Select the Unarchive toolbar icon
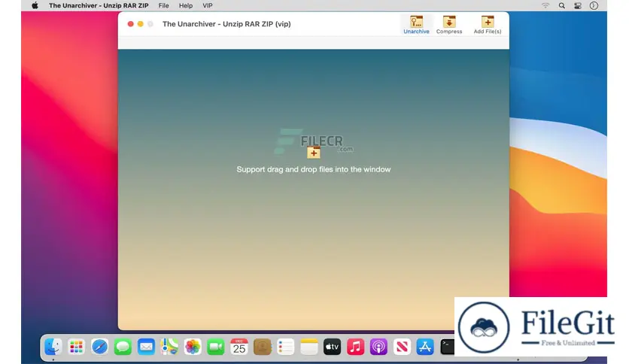Image resolution: width=629 pixels, height=364 pixels. [x=416, y=25]
